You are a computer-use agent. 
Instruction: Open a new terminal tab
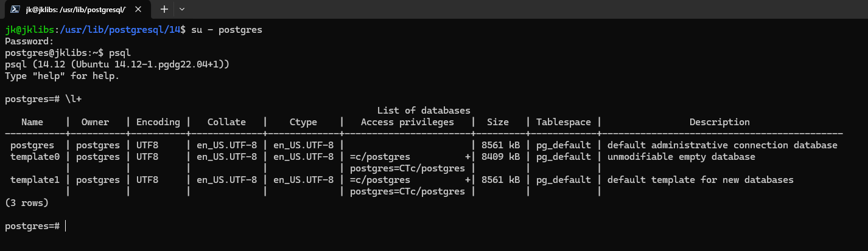coord(164,9)
